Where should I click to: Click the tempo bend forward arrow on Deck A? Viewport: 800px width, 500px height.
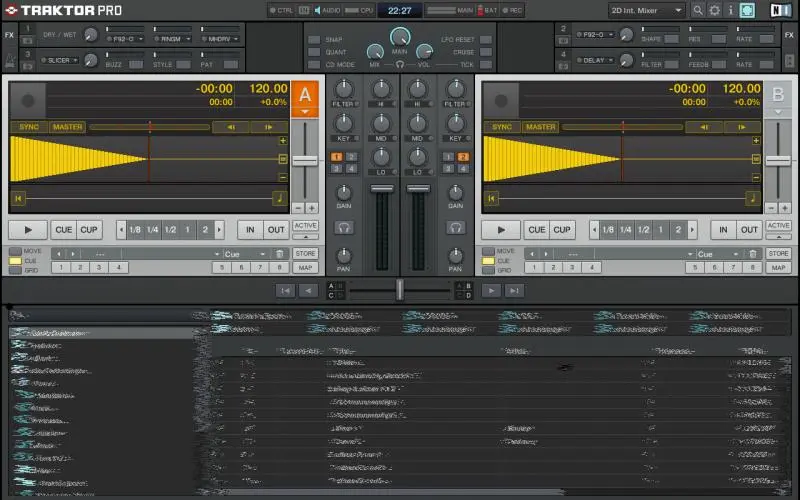point(267,127)
